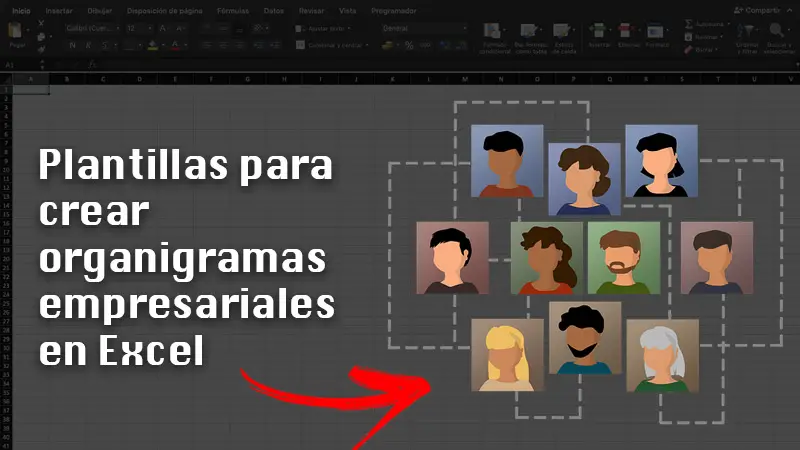
Task: Click Buscar y seleccionar magnifier icon
Action: pyautogui.click(x=777, y=31)
